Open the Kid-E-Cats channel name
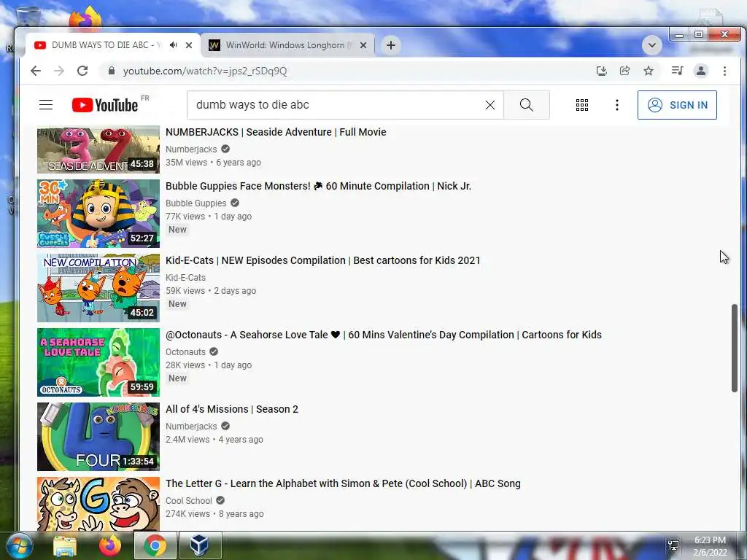Viewport: 747px width, 560px height. pos(185,277)
